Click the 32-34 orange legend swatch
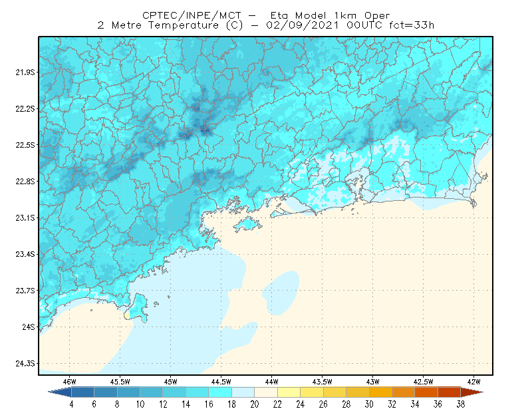Image resolution: width=532 pixels, height=411 pixels. (404, 392)
